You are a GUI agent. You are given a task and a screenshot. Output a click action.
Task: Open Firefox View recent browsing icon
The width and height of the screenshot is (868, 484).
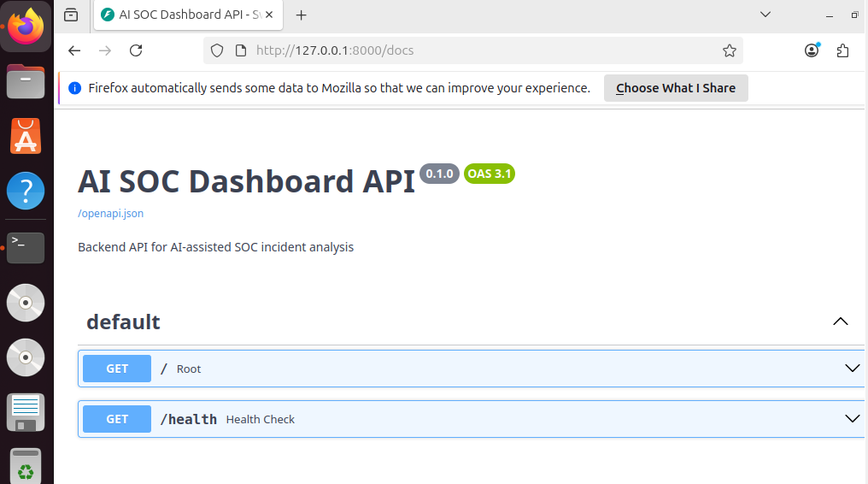click(71, 15)
